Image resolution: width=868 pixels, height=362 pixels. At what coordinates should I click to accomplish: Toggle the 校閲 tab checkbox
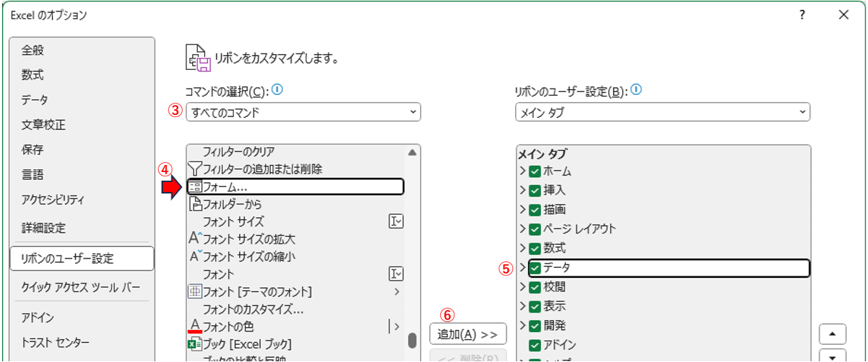click(534, 287)
